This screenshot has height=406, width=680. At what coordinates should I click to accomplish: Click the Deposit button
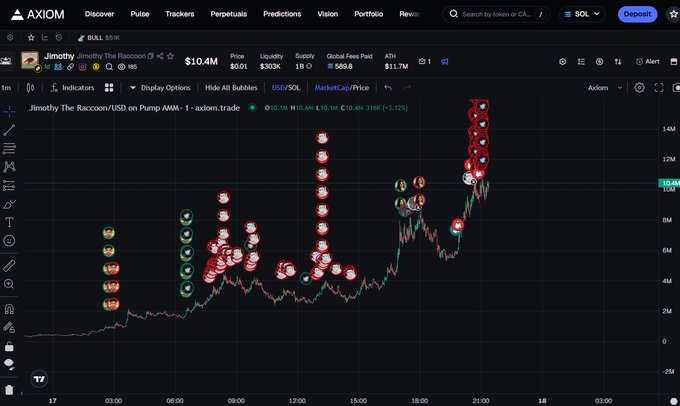click(x=637, y=14)
